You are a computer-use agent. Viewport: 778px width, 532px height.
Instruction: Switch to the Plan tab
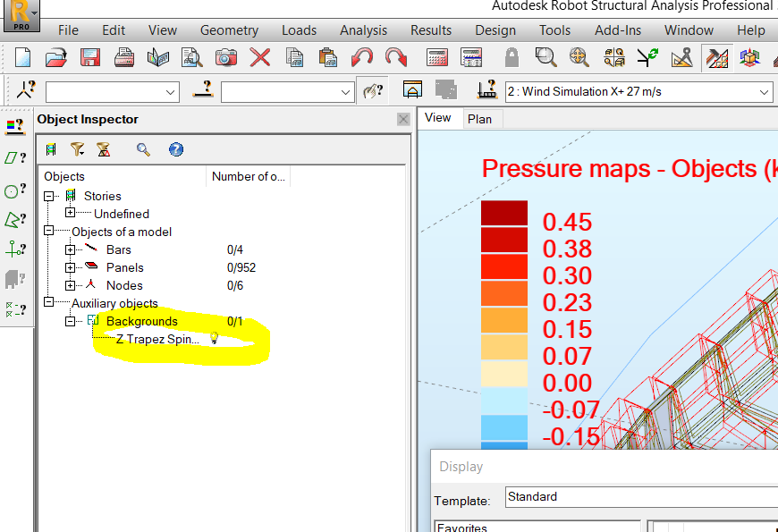pyautogui.click(x=481, y=117)
